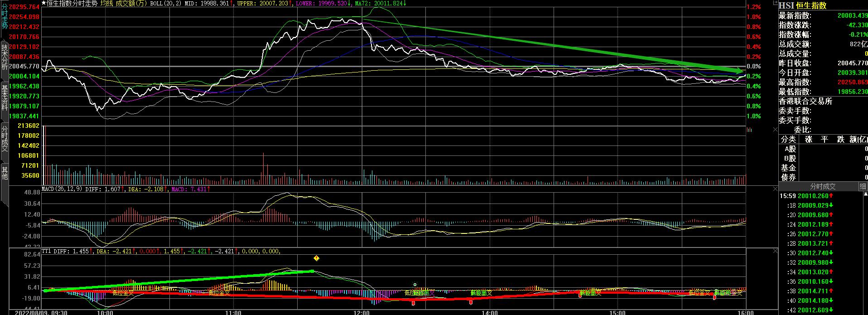The image size is (868, 315).
Task: Click the 总成交额 value 822亿
Action: tap(858, 44)
